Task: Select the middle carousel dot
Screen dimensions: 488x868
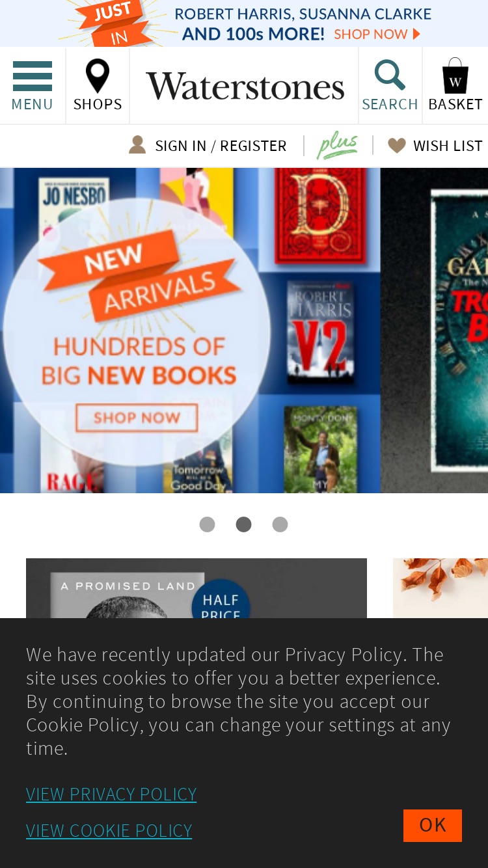Action: click(243, 524)
